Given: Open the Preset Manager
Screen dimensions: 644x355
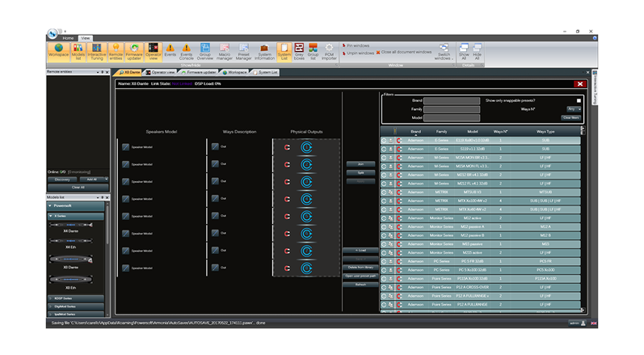Looking at the screenshot, I should coord(243,53).
